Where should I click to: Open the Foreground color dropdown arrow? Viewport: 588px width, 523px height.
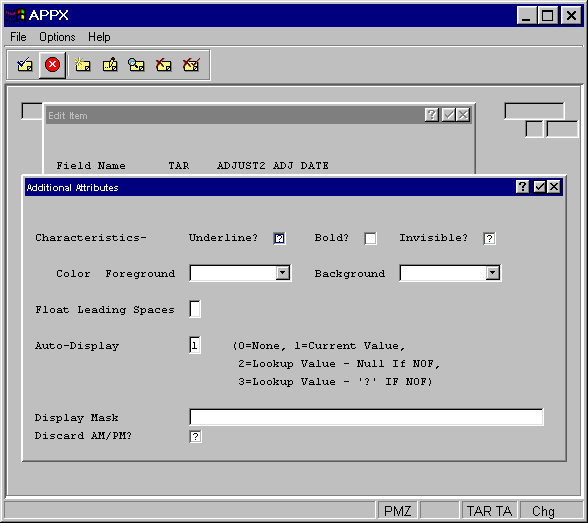[283, 273]
